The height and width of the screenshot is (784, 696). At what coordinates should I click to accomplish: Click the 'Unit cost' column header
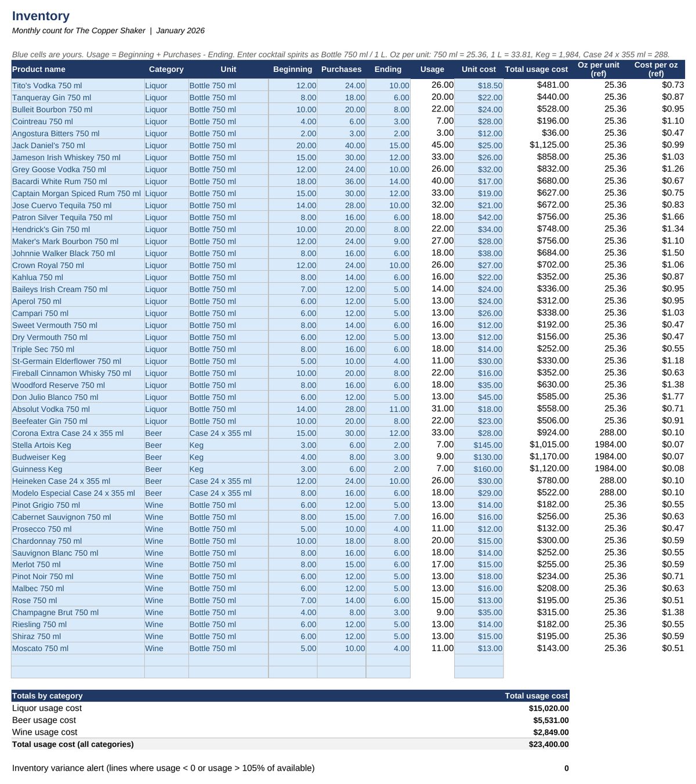pyautogui.click(x=478, y=69)
